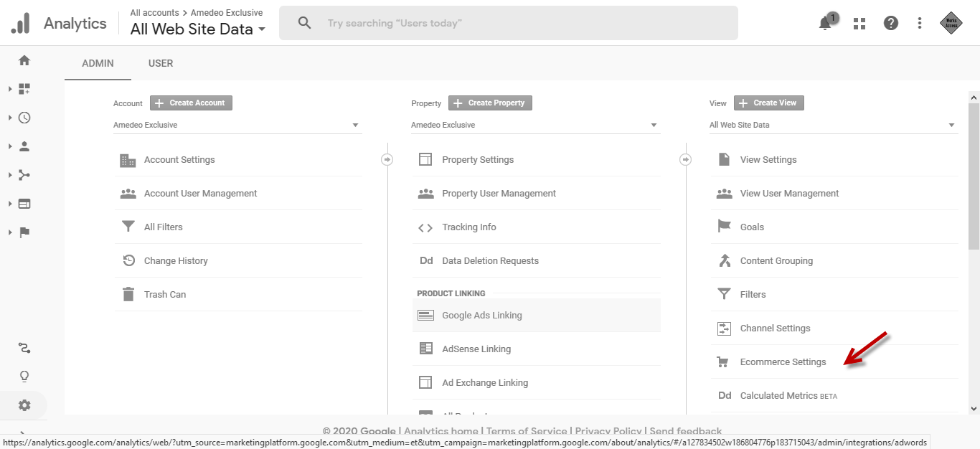Open the Google apps grid icon
Image resolution: width=980 pixels, height=449 pixels.
859,24
